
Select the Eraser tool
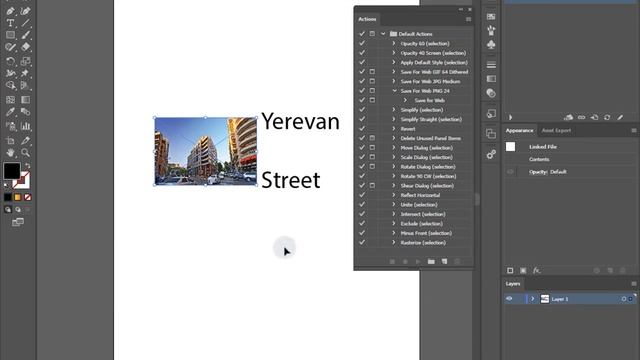[x=25, y=47]
